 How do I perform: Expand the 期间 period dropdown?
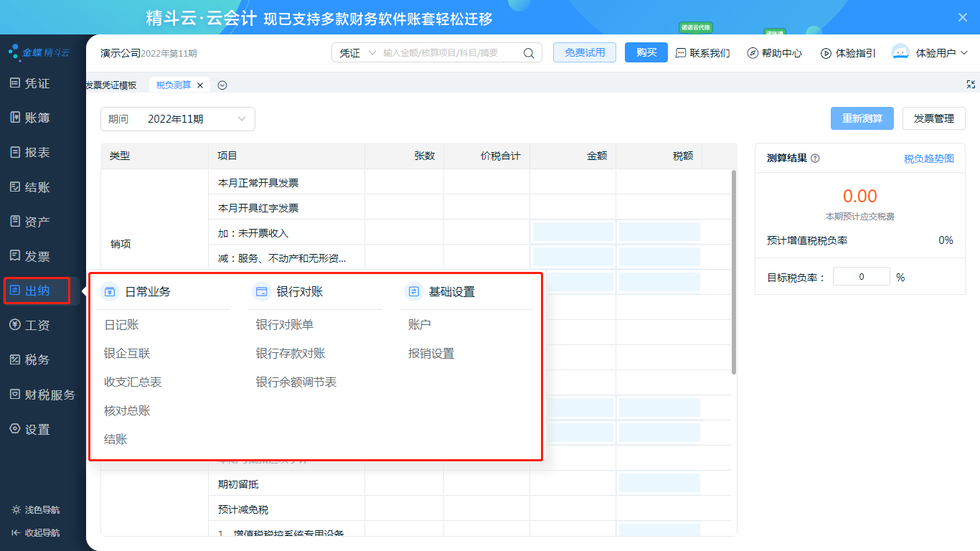tap(242, 119)
